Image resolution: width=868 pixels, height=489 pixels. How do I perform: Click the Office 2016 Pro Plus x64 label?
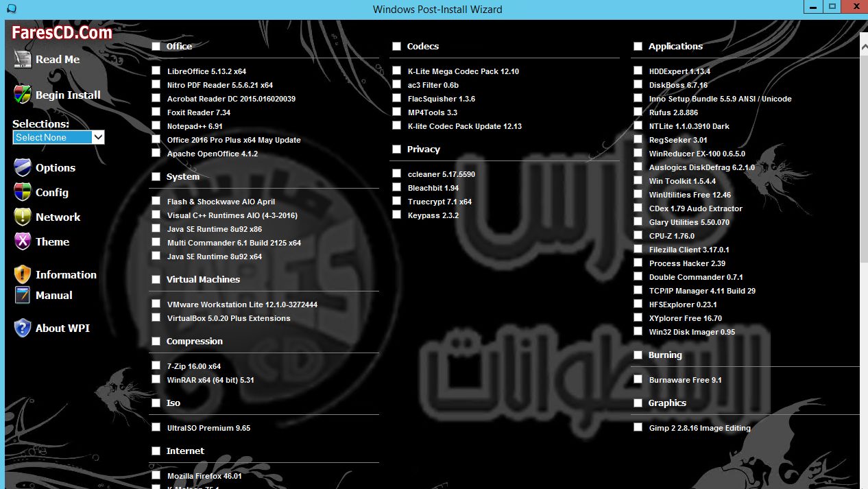(x=234, y=140)
